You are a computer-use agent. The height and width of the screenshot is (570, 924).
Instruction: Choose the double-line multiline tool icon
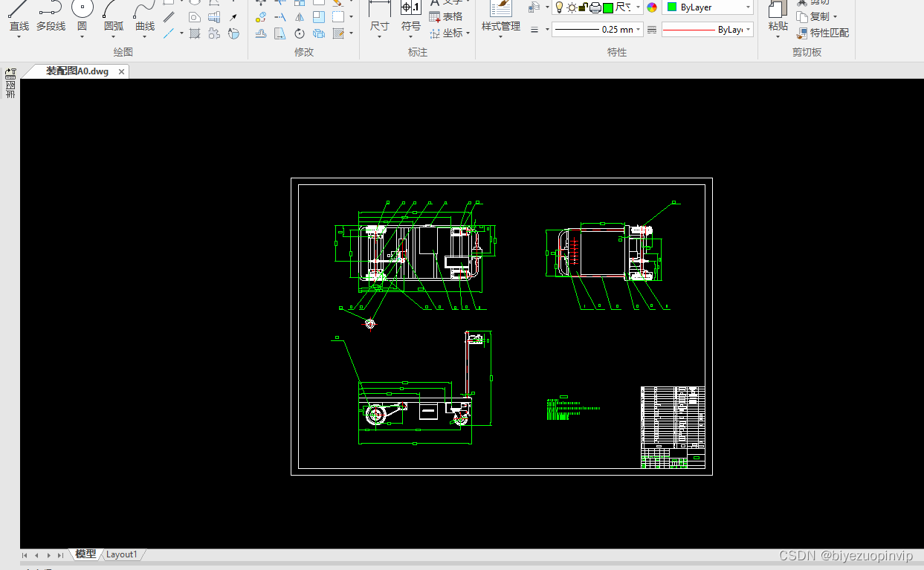pos(169,17)
